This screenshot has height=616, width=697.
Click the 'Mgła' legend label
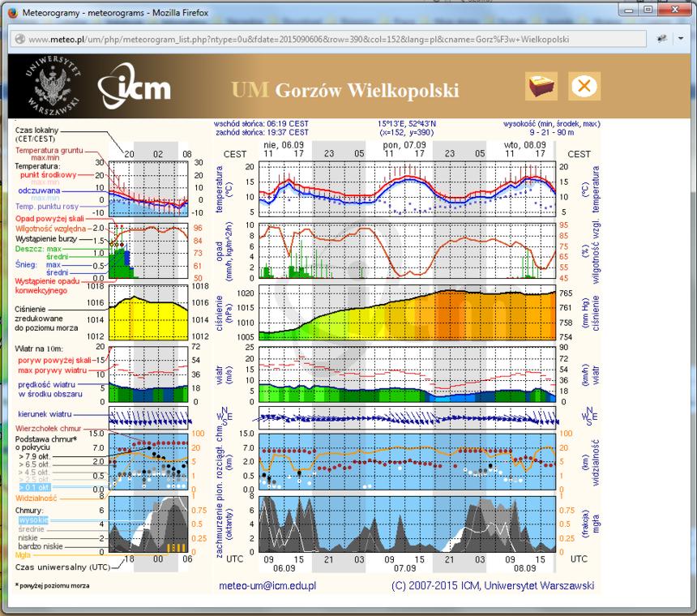click(x=23, y=554)
